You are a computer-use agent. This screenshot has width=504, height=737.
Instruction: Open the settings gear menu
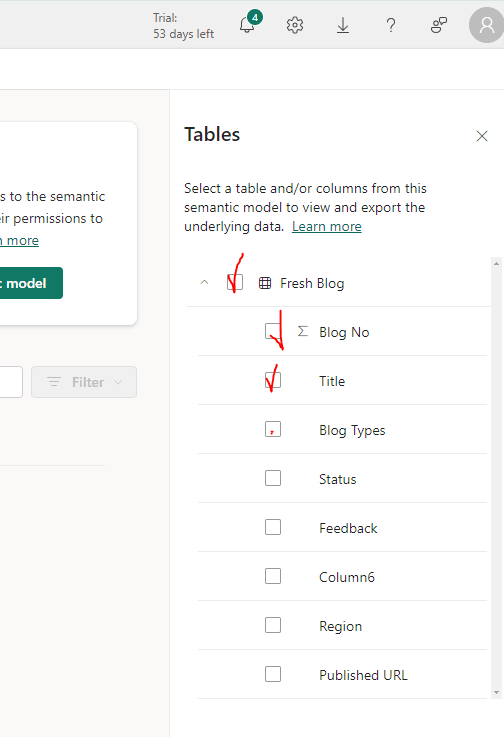coord(295,25)
